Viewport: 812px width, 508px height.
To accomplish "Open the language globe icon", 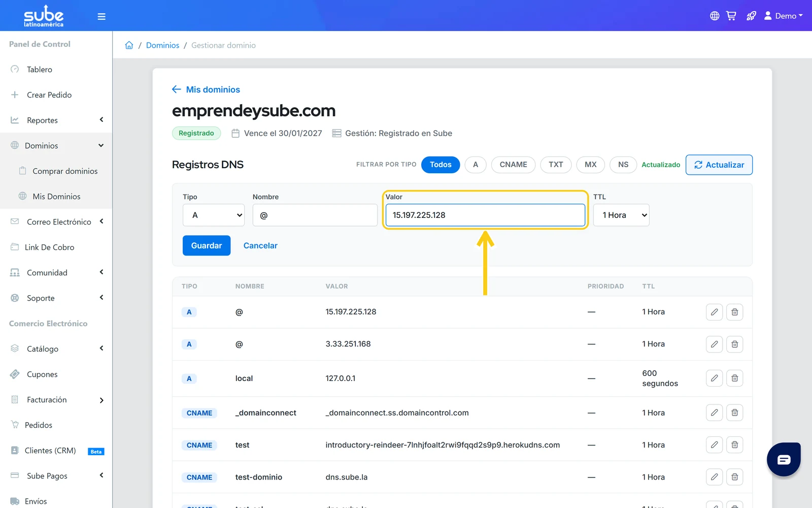I will 715,16.
